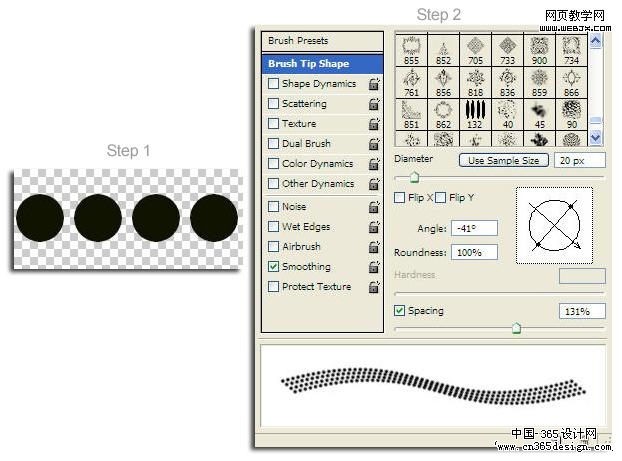
Task: Toggle lock icon next to Dual Brush
Action: (374, 144)
